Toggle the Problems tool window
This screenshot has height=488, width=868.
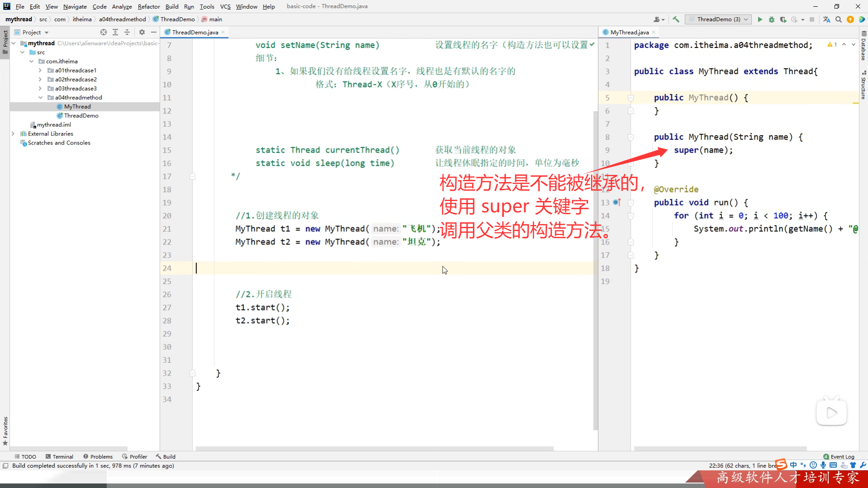[x=98, y=457]
